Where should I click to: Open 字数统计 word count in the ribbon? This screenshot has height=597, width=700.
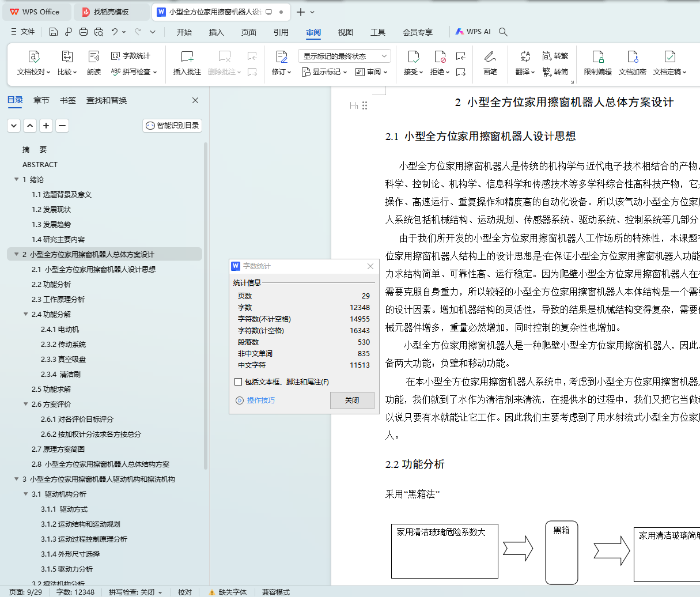[x=131, y=56]
